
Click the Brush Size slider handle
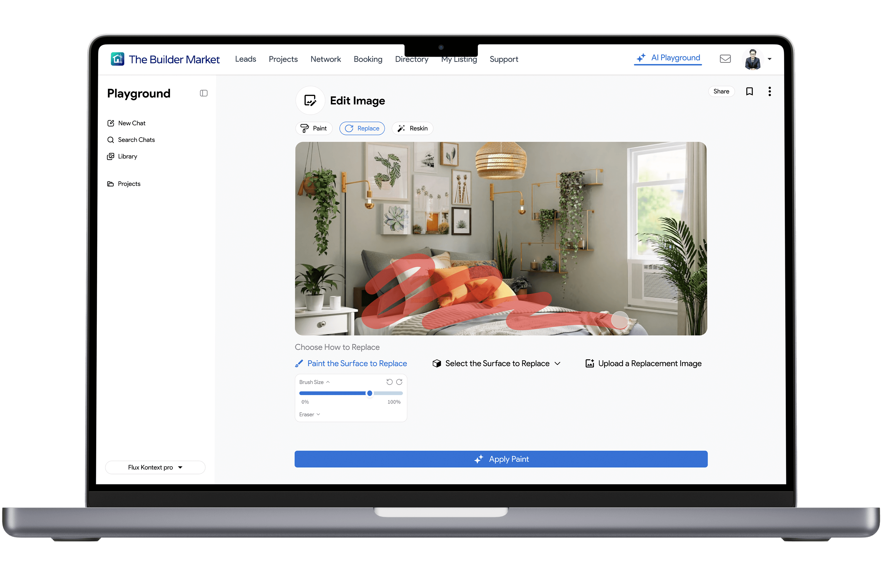tap(370, 393)
